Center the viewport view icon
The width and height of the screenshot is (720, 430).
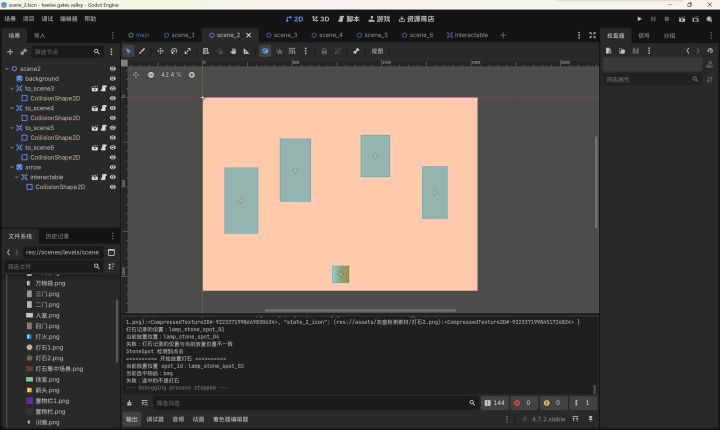(x=136, y=74)
